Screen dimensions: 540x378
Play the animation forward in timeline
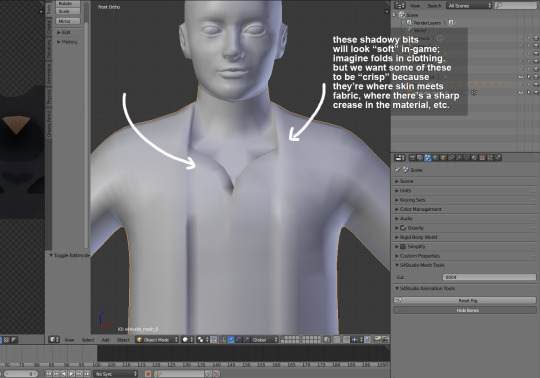[x=71, y=374]
